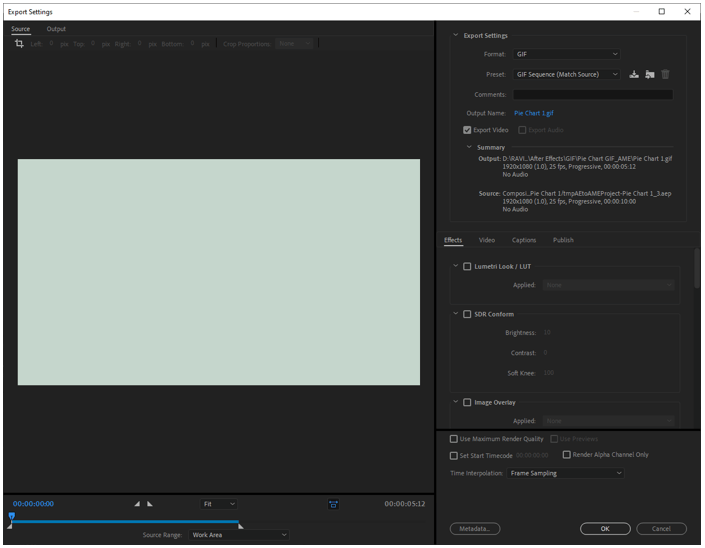705x548 pixels.
Task: Click the OK button
Action: click(x=605, y=529)
